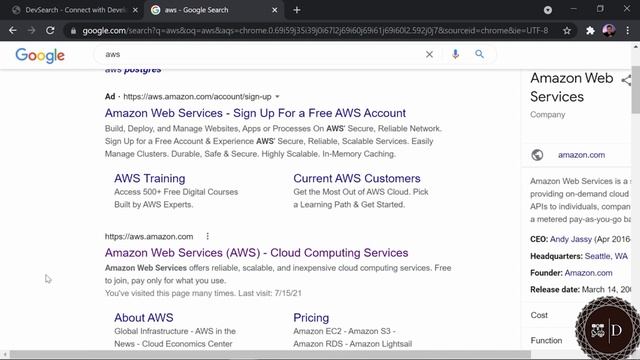Clear the search box with the X icon

[429, 54]
